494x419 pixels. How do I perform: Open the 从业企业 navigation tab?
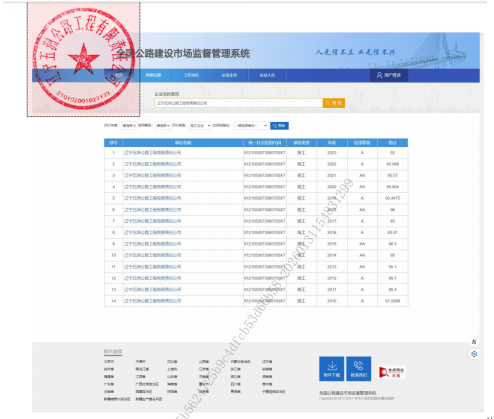point(229,75)
